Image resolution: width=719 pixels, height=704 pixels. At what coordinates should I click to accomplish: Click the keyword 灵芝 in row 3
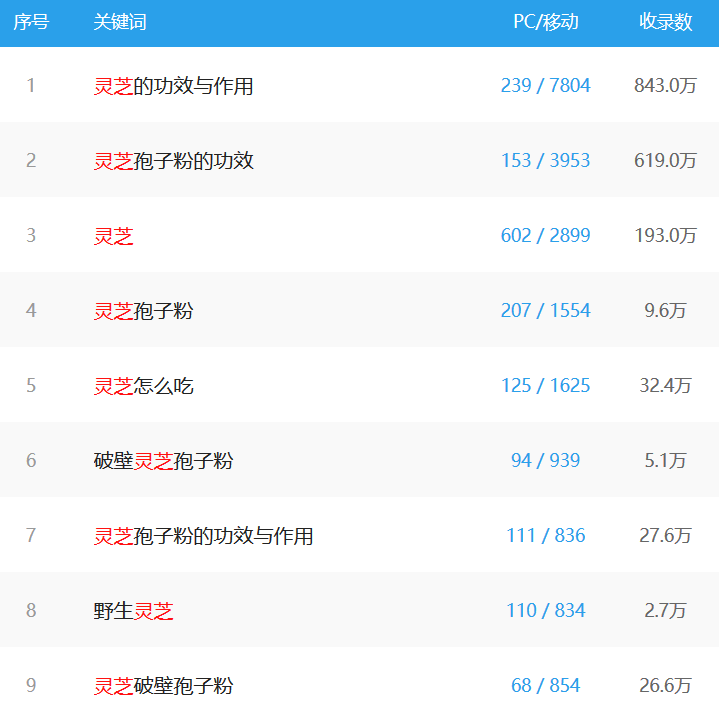click(113, 236)
